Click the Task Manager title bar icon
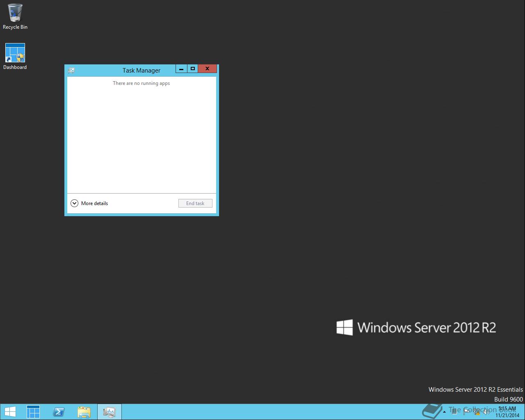This screenshot has height=420, width=525. [71, 71]
